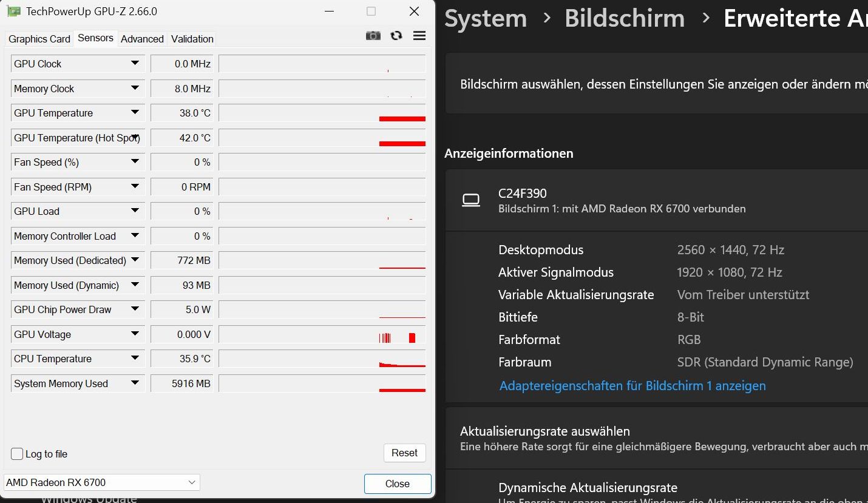868x503 pixels.
Task: Close the GPU-Z window via title bar X
Action: coord(414,12)
